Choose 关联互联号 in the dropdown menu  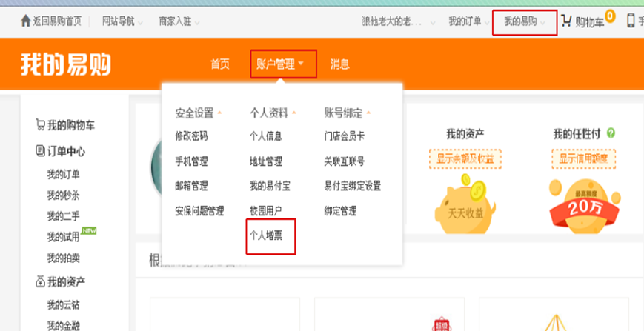click(x=344, y=161)
